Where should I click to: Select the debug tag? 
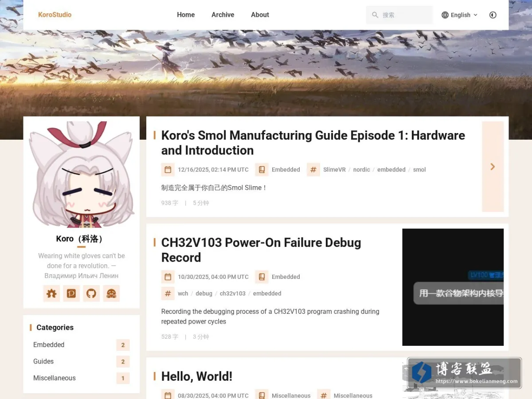tap(204, 293)
